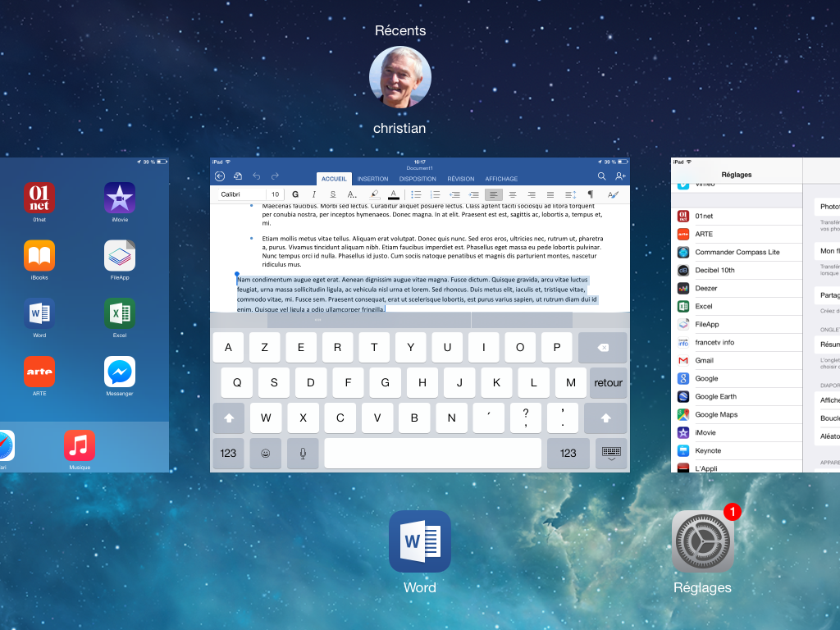Center the text
The image size is (840, 630).
tap(513, 194)
